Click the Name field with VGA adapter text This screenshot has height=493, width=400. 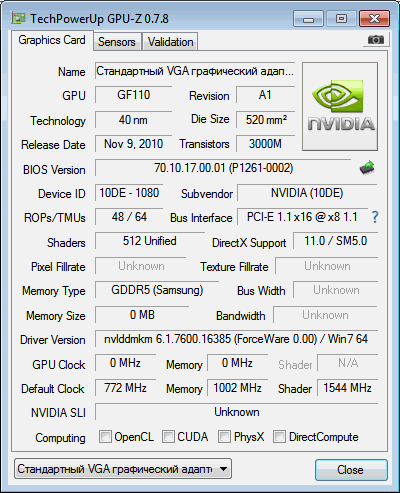tap(195, 71)
